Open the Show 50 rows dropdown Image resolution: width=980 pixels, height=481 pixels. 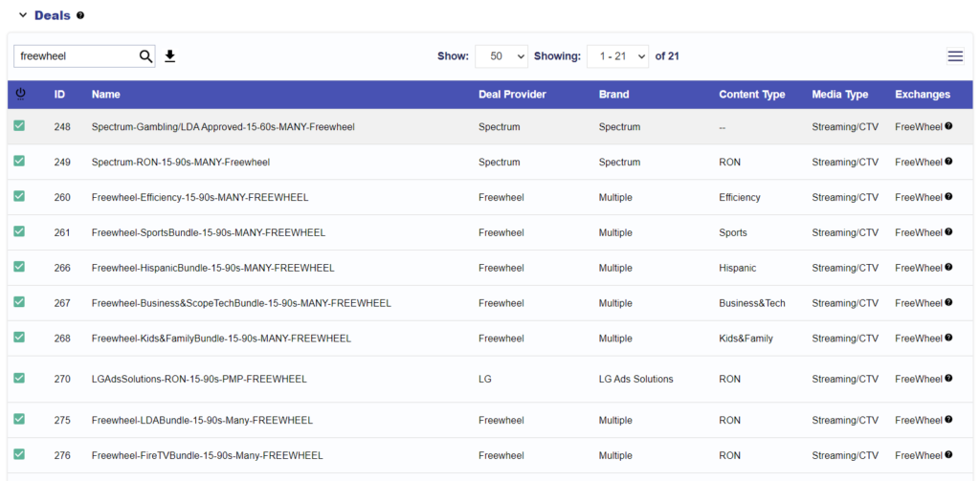pos(501,56)
